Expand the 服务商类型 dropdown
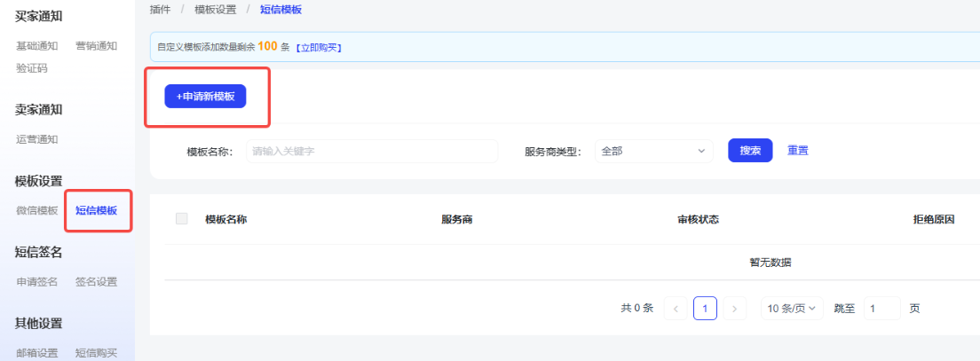Image resolution: width=980 pixels, height=361 pixels. (652, 151)
